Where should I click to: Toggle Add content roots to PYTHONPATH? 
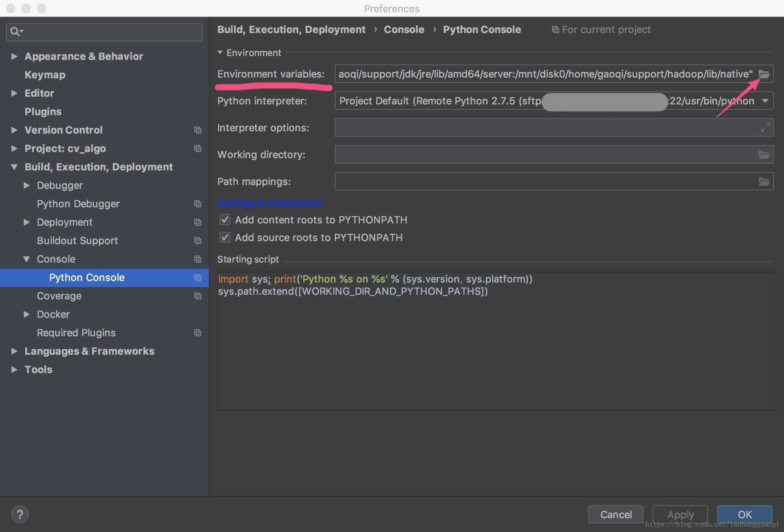click(225, 220)
